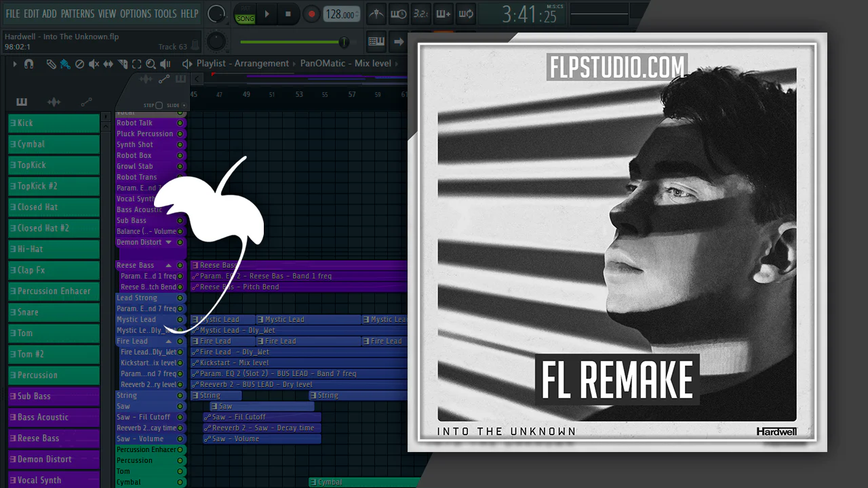The image size is (868, 488).
Task: Click the speaker icon beside Playlist title
Action: 187,64
